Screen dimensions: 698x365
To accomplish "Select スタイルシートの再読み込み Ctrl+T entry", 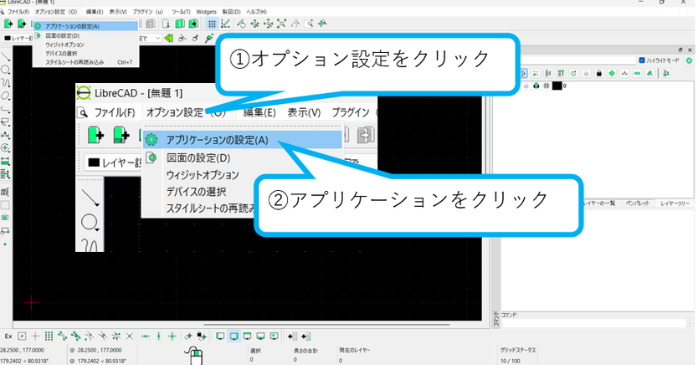I will pyautogui.click(x=85, y=62).
